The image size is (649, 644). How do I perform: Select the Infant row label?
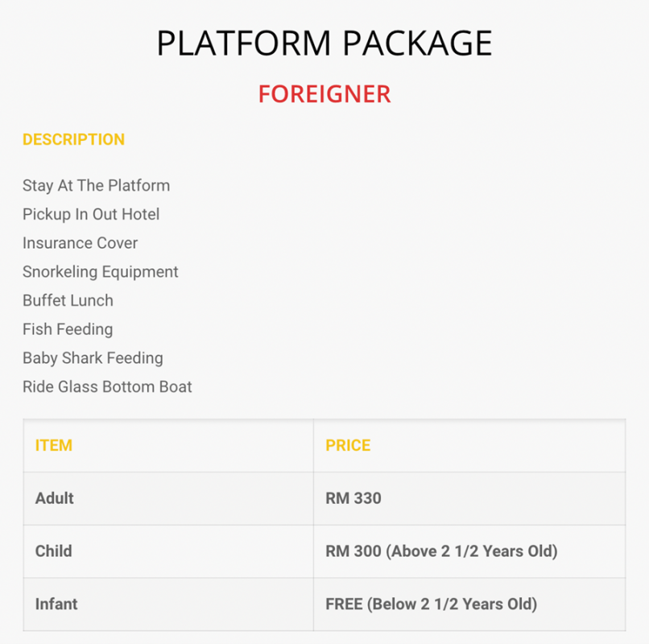56,605
